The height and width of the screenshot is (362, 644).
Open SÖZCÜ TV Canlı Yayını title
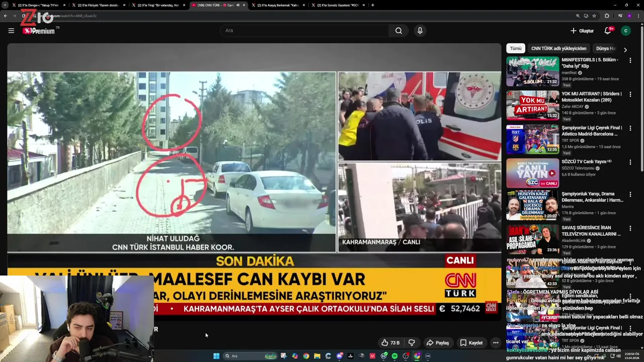click(586, 161)
